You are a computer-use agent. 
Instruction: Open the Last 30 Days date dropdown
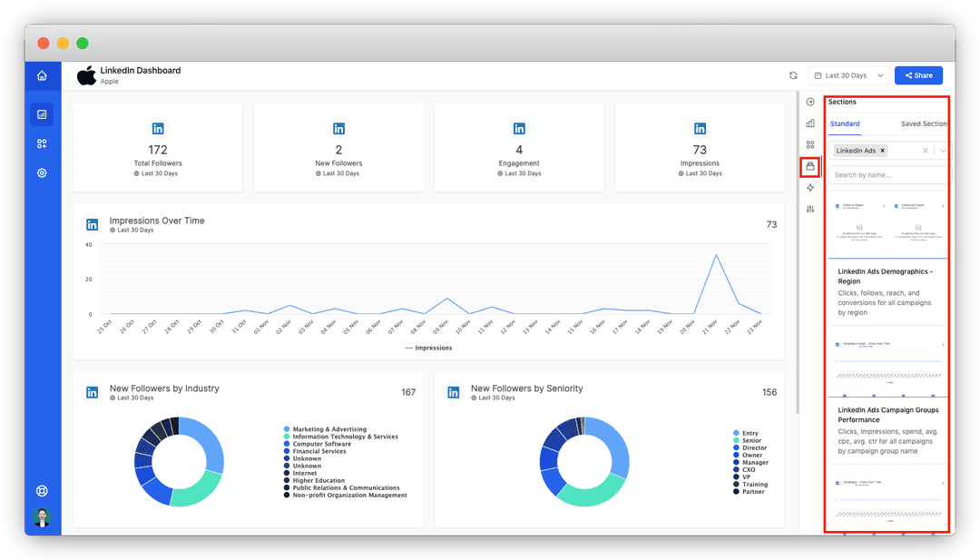coord(848,75)
